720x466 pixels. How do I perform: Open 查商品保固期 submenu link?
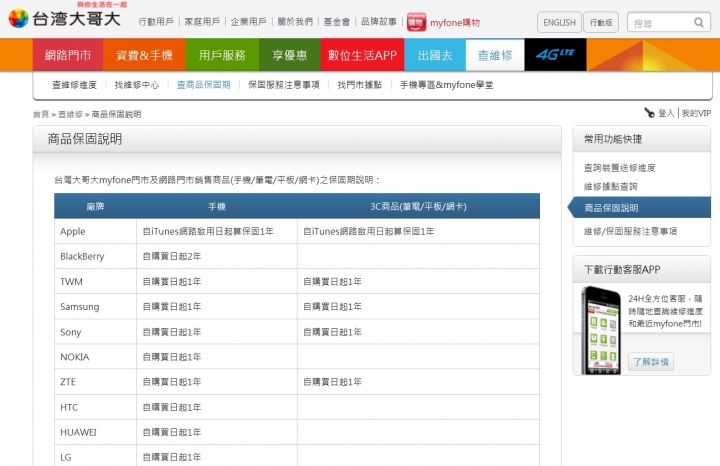(x=203, y=85)
